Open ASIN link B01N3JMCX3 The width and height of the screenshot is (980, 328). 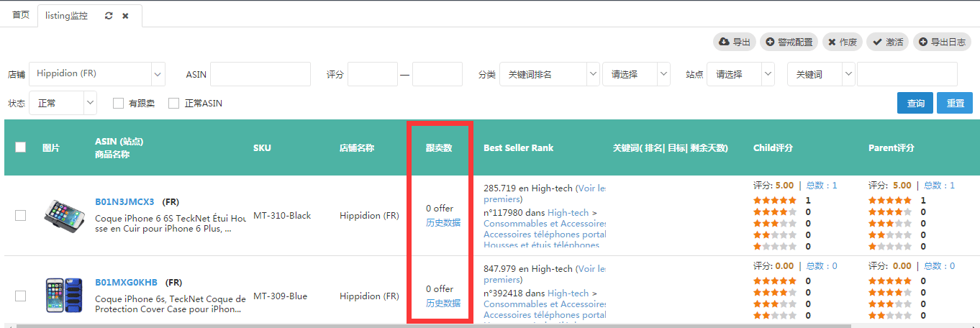[124, 201]
